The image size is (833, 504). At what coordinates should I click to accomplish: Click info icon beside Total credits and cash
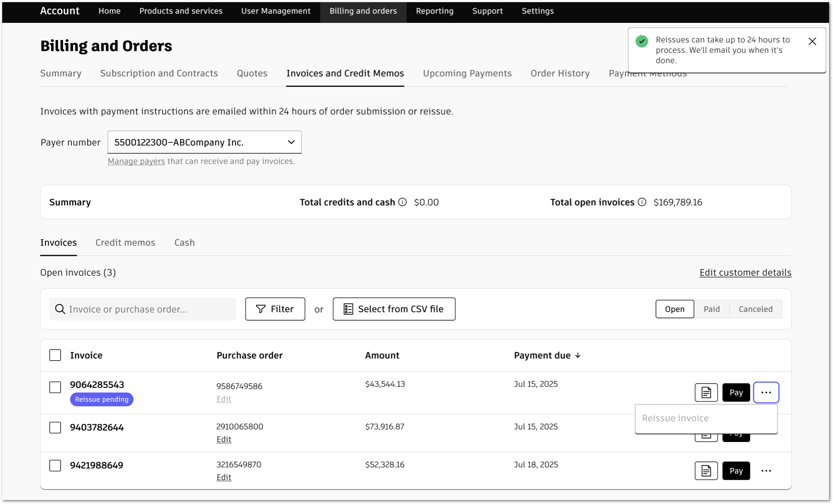pos(402,202)
